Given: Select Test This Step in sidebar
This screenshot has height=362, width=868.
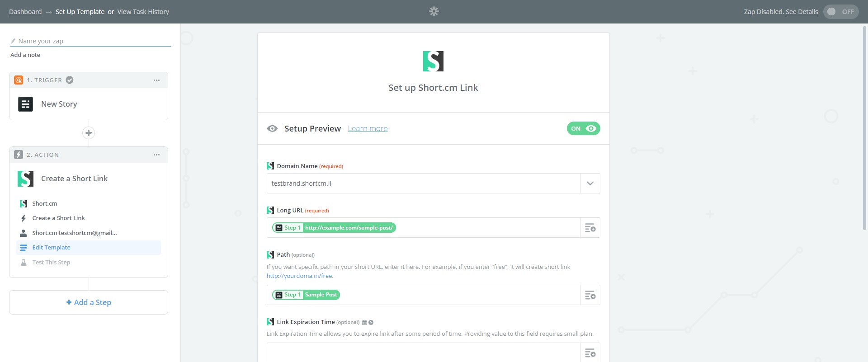Looking at the screenshot, I should 51,263.
